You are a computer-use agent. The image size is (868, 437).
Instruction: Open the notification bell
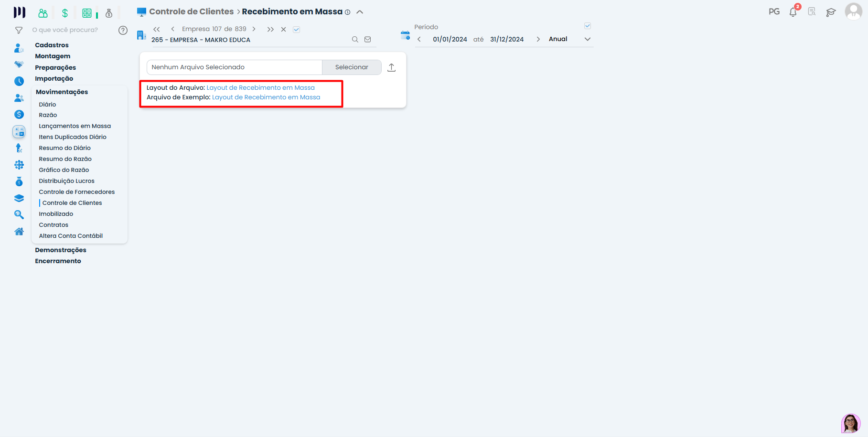(x=793, y=11)
